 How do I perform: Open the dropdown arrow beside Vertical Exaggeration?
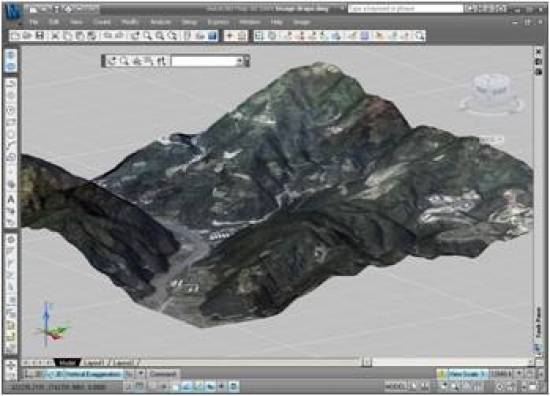[x=141, y=374]
